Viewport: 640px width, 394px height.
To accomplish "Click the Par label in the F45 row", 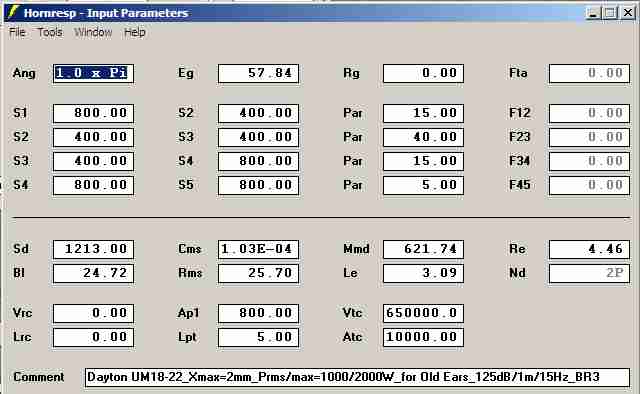I will tap(353, 185).
